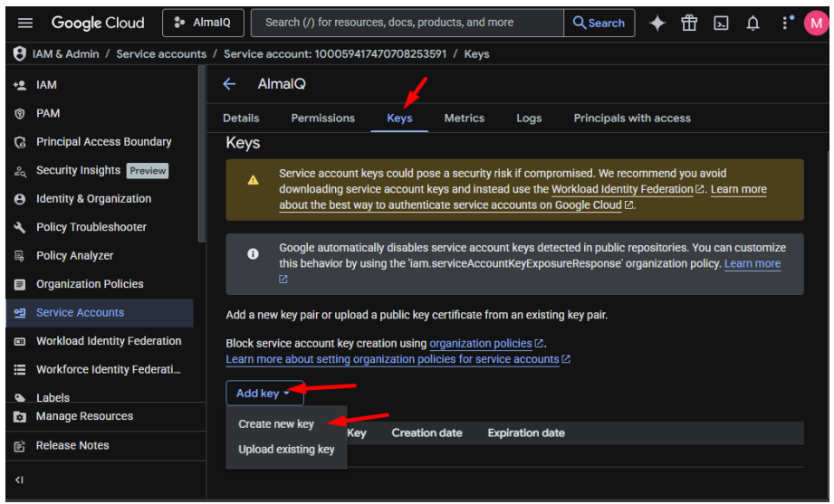Sort by Expiration date column header
This screenshot has width=834, height=504.
[x=526, y=433]
